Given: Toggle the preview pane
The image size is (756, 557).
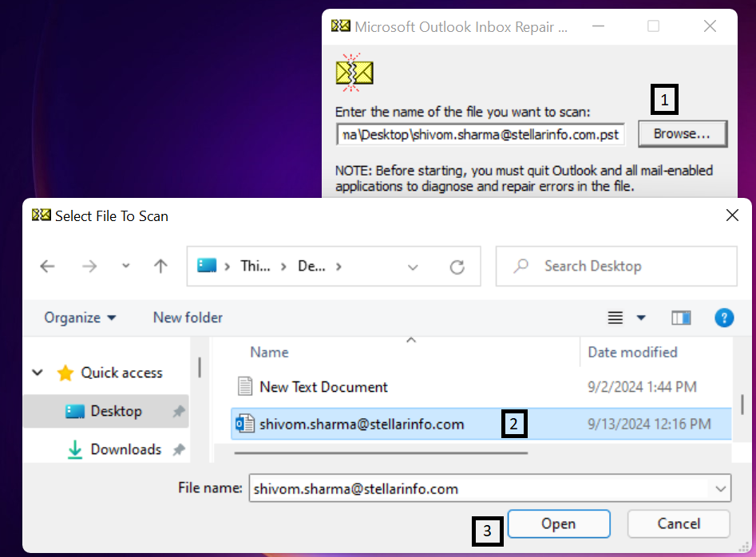Looking at the screenshot, I should coord(681,318).
